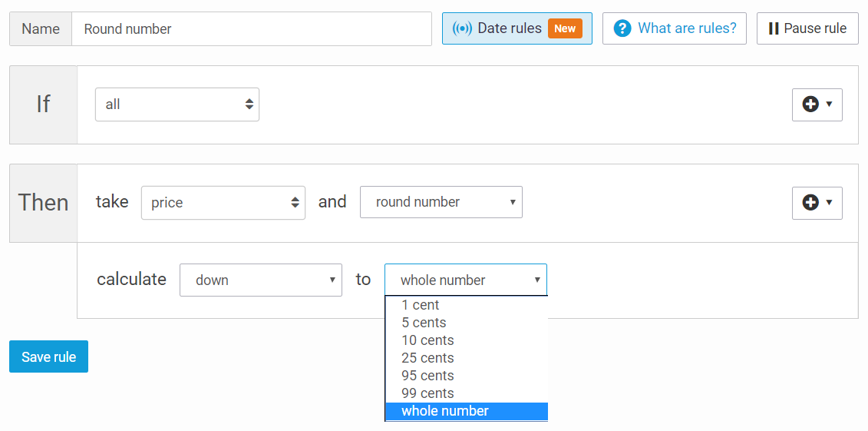Pick '95 cents' rounding option
The image size is (868, 431).
[x=427, y=376]
